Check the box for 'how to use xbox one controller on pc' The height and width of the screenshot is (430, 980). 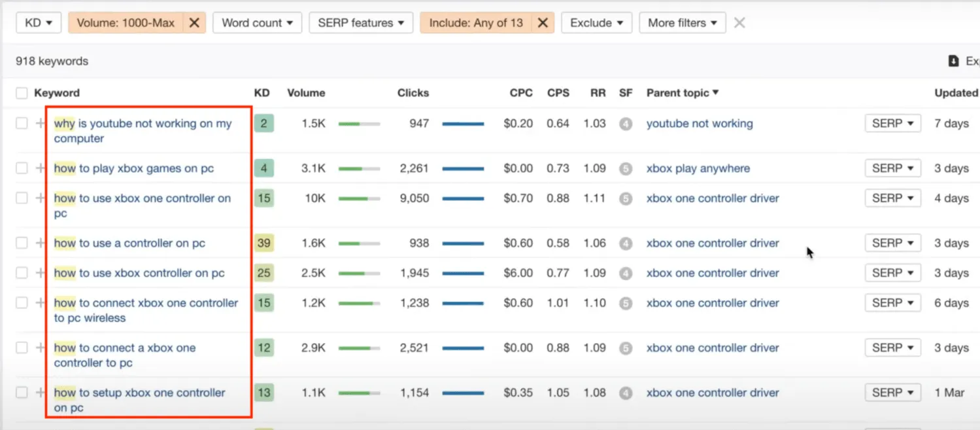tap(22, 198)
